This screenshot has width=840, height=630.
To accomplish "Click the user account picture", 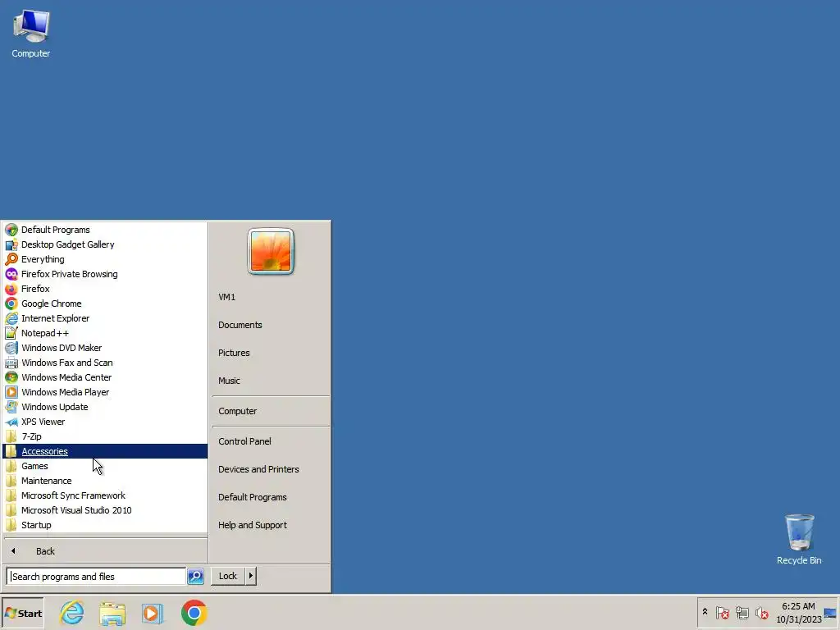I will click(x=271, y=251).
